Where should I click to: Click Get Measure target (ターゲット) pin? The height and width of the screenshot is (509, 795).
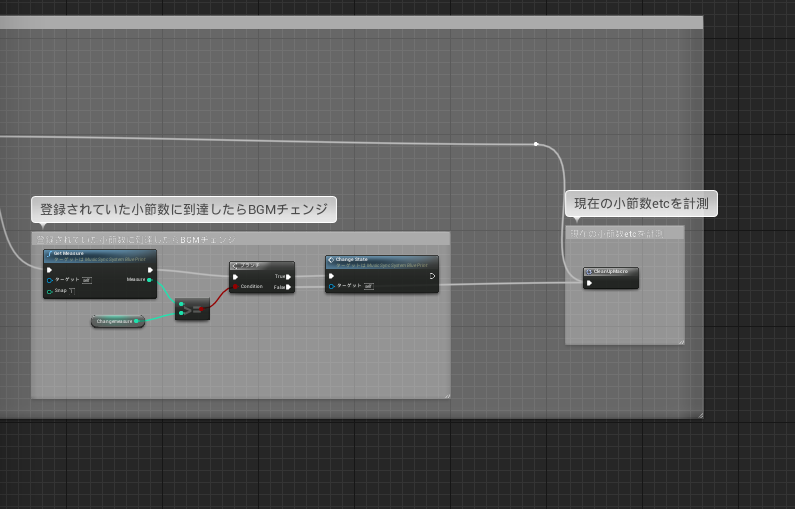pyautogui.click(x=50, y=280)
